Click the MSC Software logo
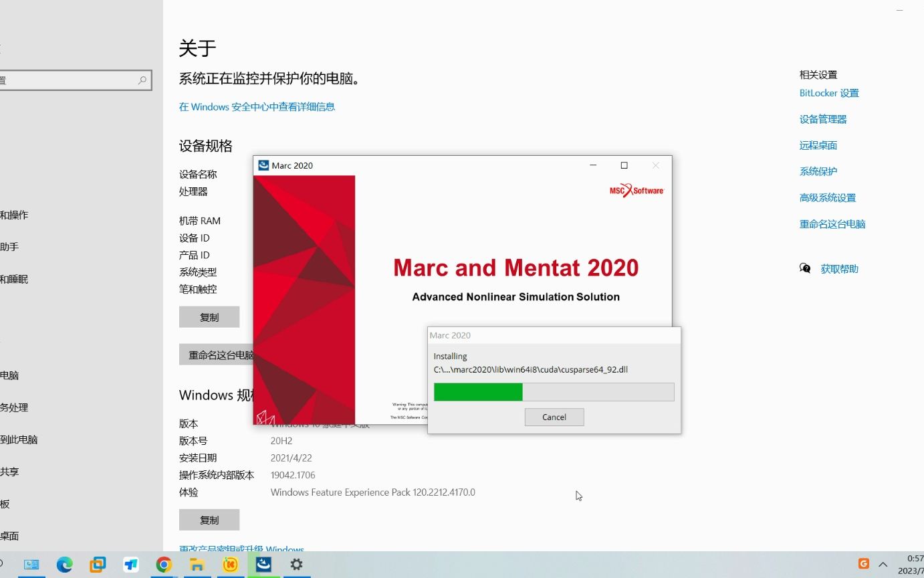 [x=637, y=191]
